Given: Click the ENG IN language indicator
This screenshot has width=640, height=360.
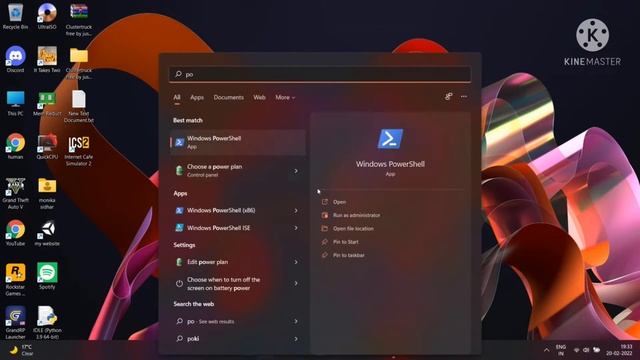Looking at the screenshot, I should click(561, 350).
